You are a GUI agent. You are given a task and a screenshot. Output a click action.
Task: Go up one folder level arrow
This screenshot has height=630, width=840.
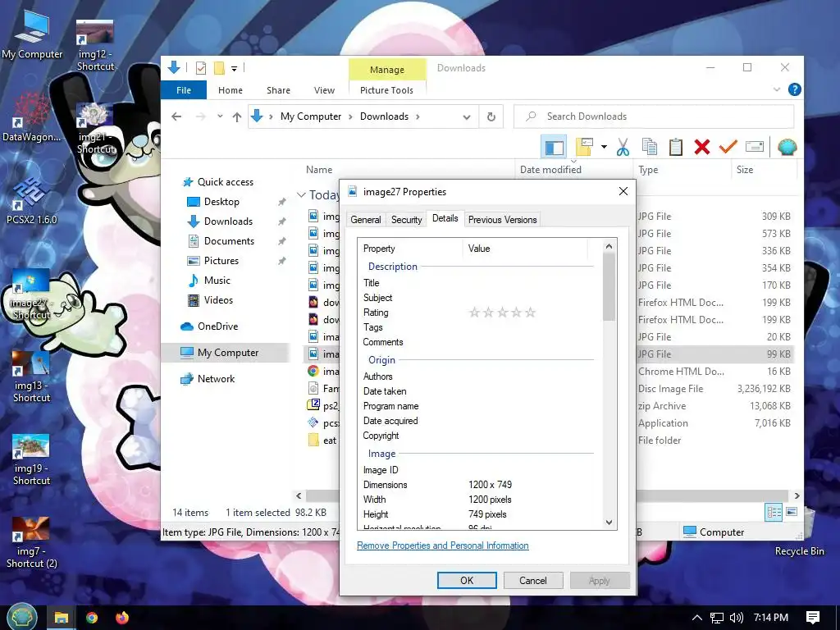click(237, 116)
